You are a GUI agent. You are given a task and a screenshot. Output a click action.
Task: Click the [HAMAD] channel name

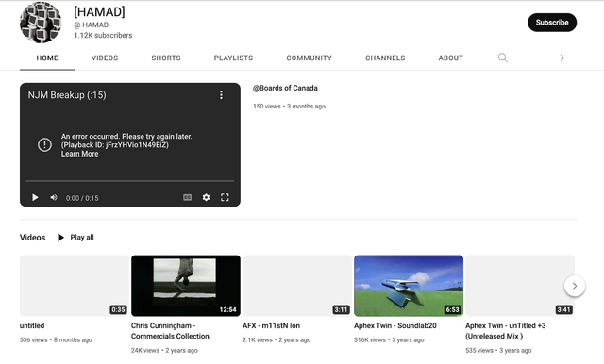tap(99, 12)
